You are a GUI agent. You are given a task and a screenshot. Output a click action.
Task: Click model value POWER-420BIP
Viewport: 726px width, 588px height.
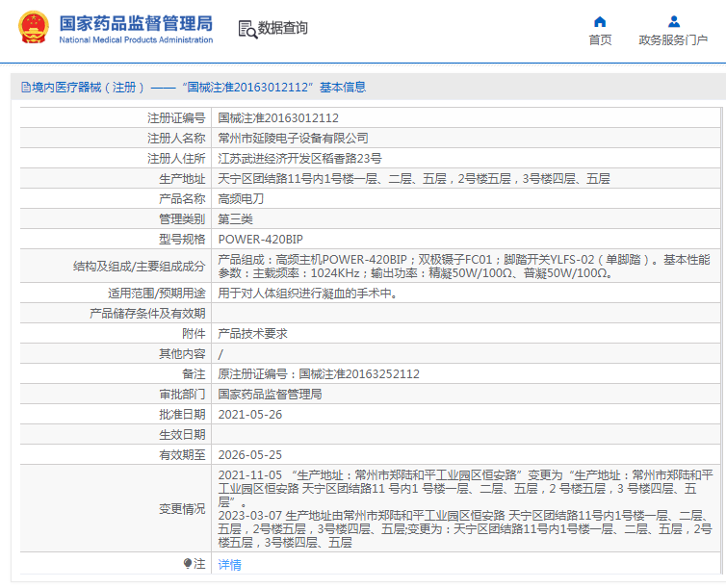[260, 240]
